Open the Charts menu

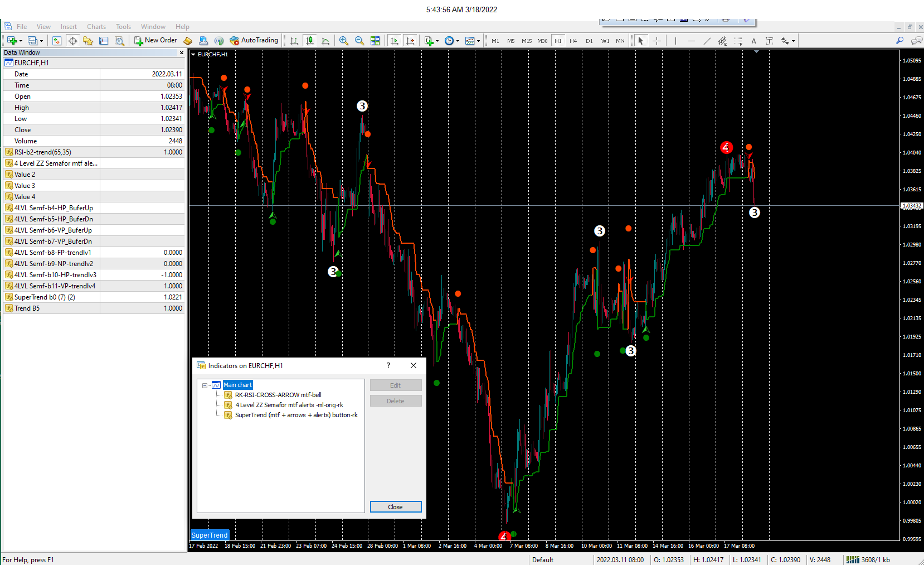[96, 27]
